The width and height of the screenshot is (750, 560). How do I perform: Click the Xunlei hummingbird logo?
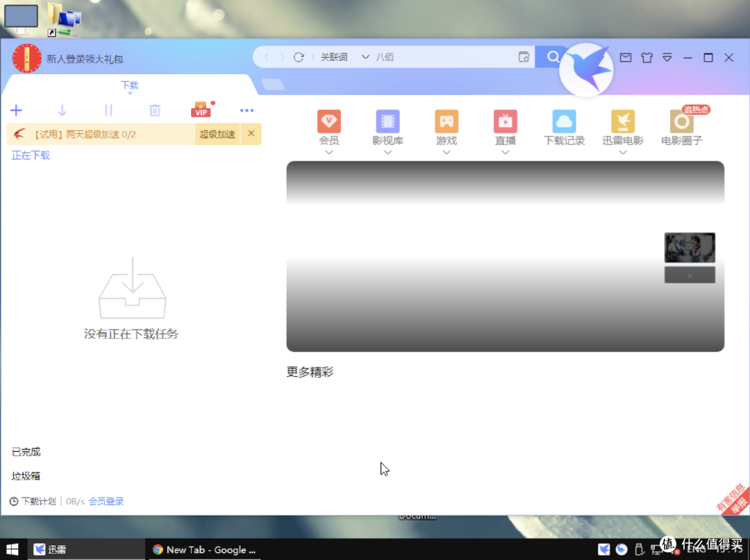586,70
